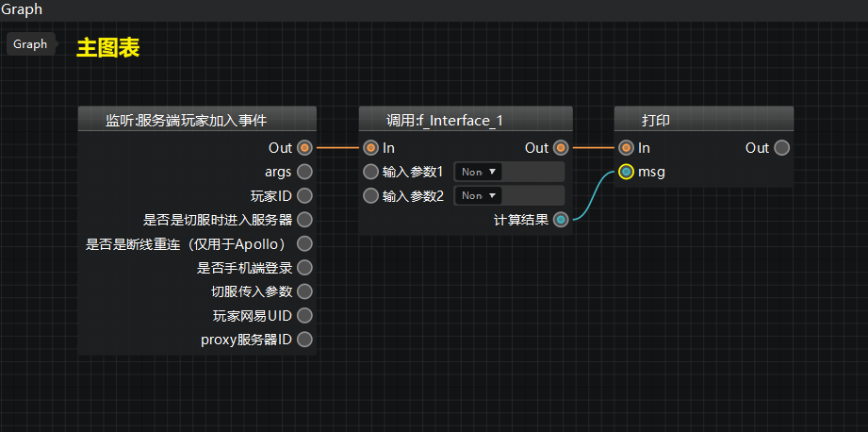Image resolution: width=868 pixels, height=432 pixels.
Task: Click the Graph breadcrumb button
Action: 31,44
